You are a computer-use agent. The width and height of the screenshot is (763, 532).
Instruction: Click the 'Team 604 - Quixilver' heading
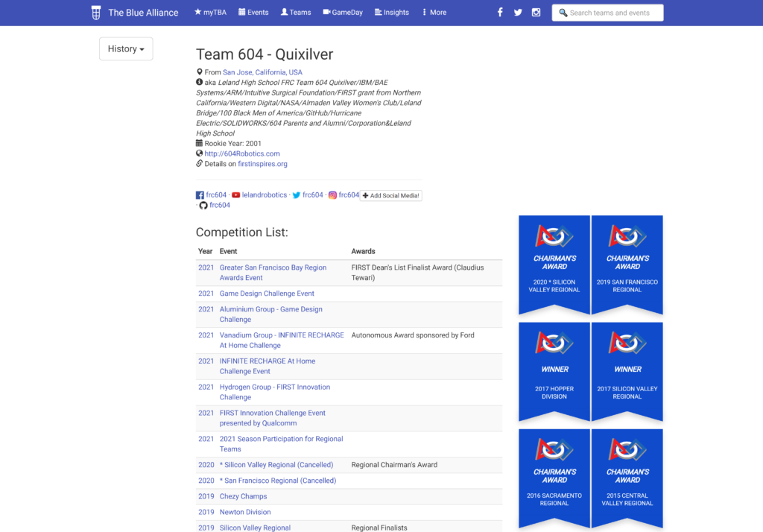tap(265, 54)
